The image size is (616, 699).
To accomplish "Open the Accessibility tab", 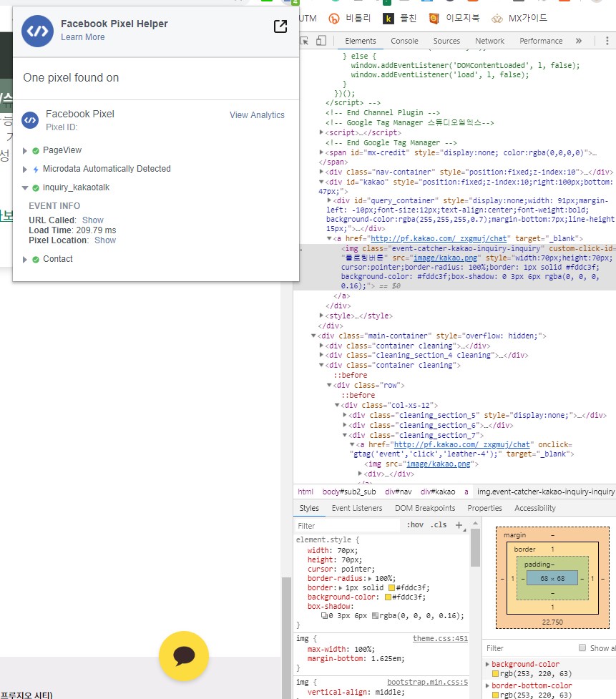I will click(x=535, y=508).
